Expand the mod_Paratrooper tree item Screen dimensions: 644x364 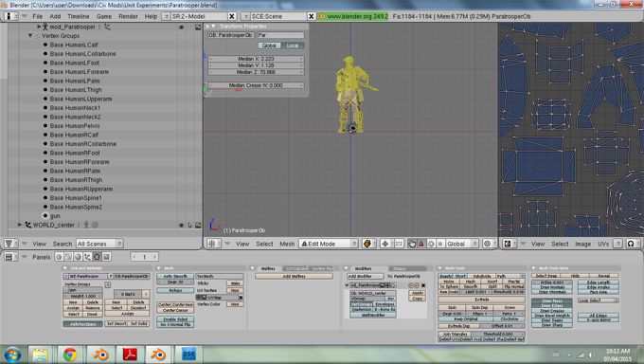point(39,27)
